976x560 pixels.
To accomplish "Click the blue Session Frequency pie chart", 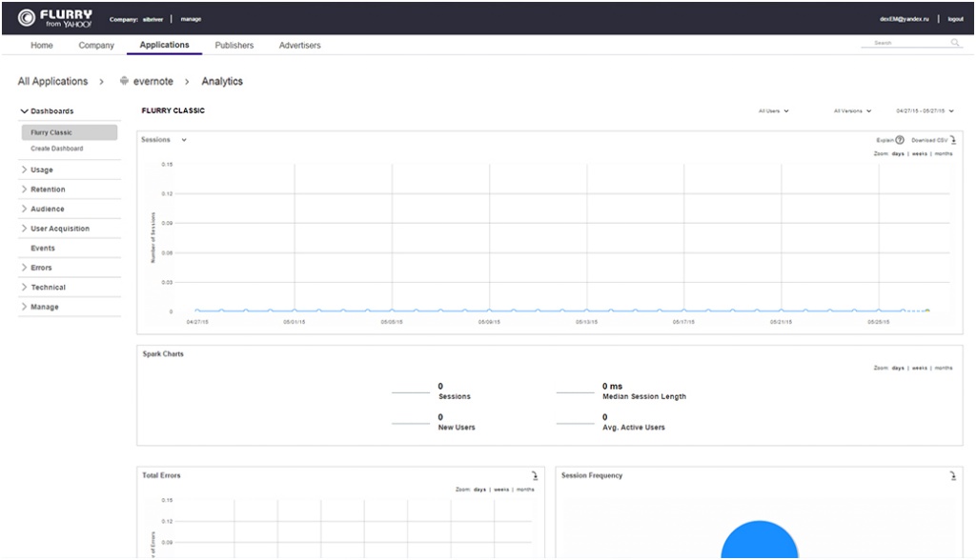I will tap(760, 540).
